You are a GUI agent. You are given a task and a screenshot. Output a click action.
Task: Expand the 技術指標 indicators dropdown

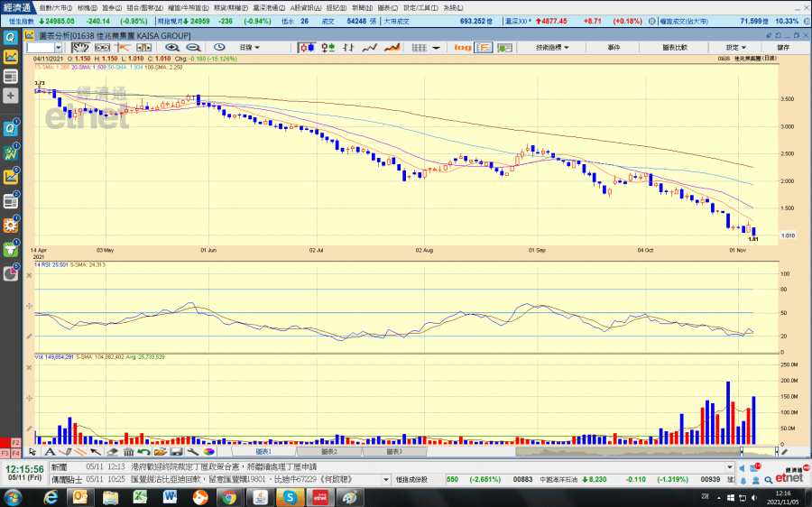[551, 47]
